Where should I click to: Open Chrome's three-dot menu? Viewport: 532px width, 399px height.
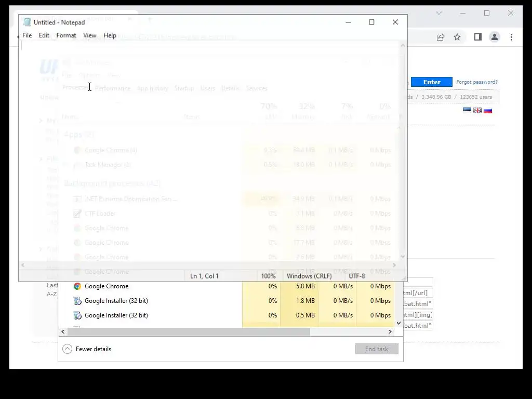coord(511,37)
